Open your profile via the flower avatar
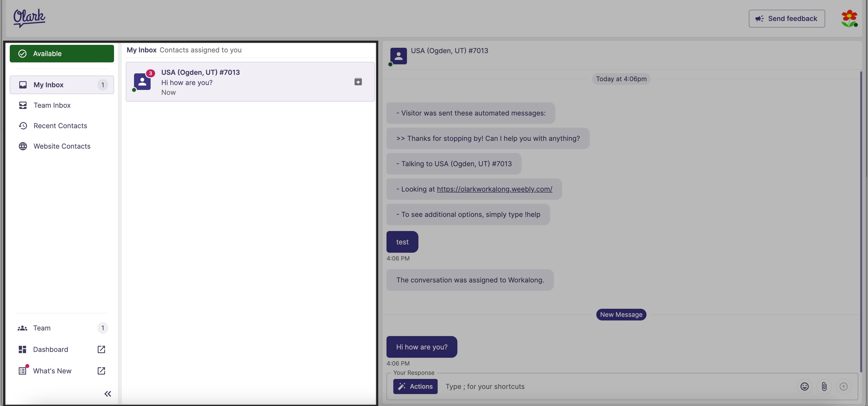 click(x=849, y=19)
